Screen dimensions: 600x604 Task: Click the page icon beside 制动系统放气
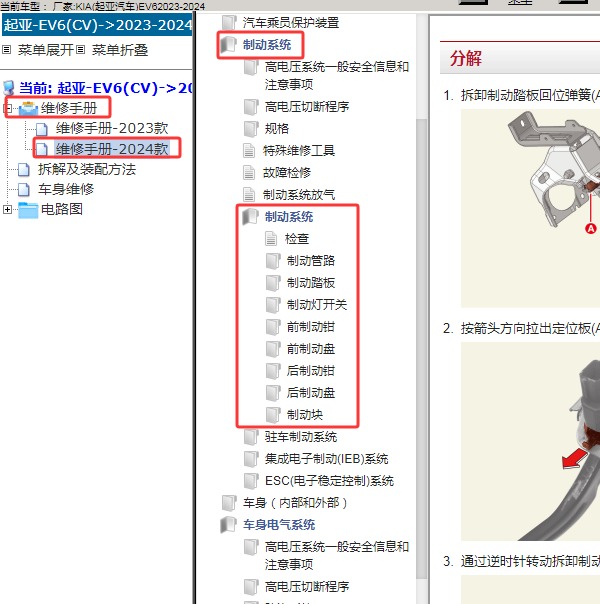249,195
